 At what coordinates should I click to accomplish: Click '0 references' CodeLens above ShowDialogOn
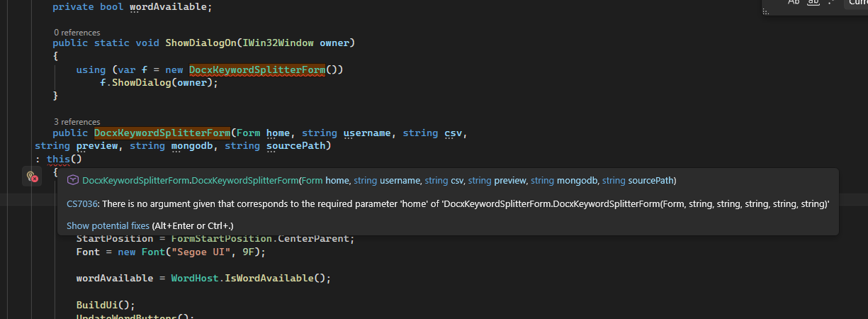point(77,33)
